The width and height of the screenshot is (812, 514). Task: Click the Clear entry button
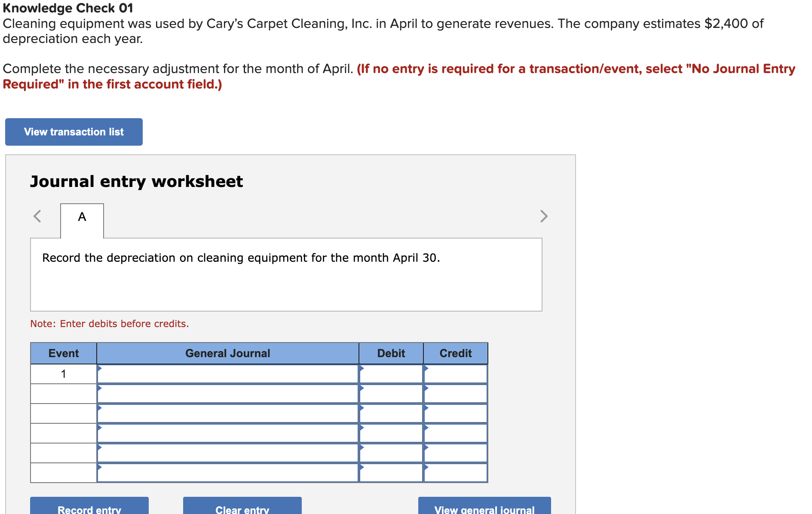pos(242,509)
